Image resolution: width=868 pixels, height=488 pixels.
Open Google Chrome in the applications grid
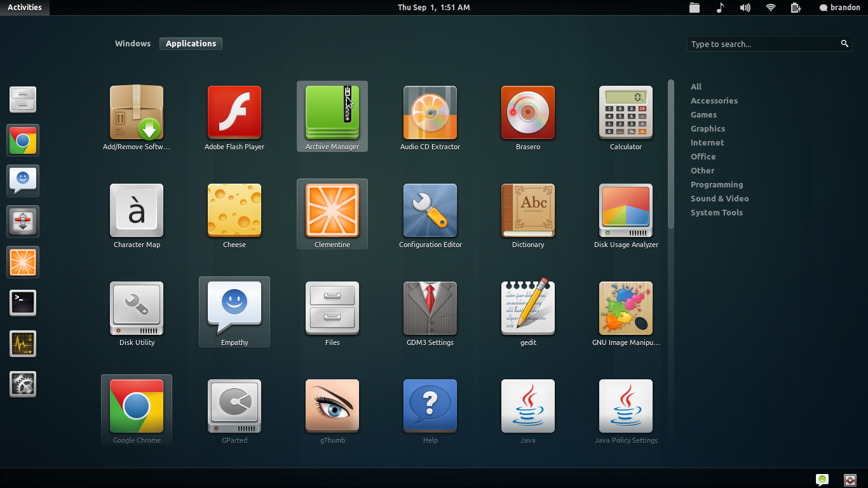pos(137,411)
